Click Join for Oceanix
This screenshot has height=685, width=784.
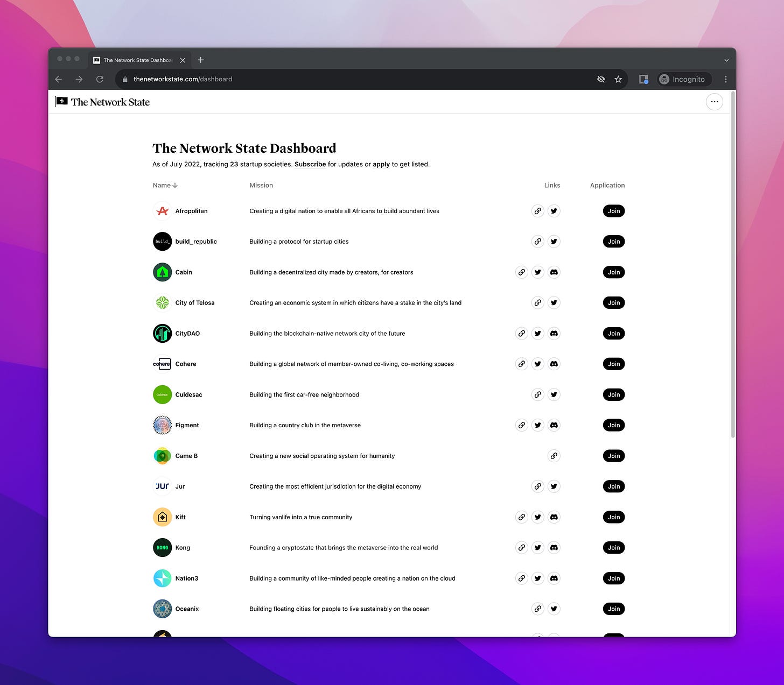point(614,609)
